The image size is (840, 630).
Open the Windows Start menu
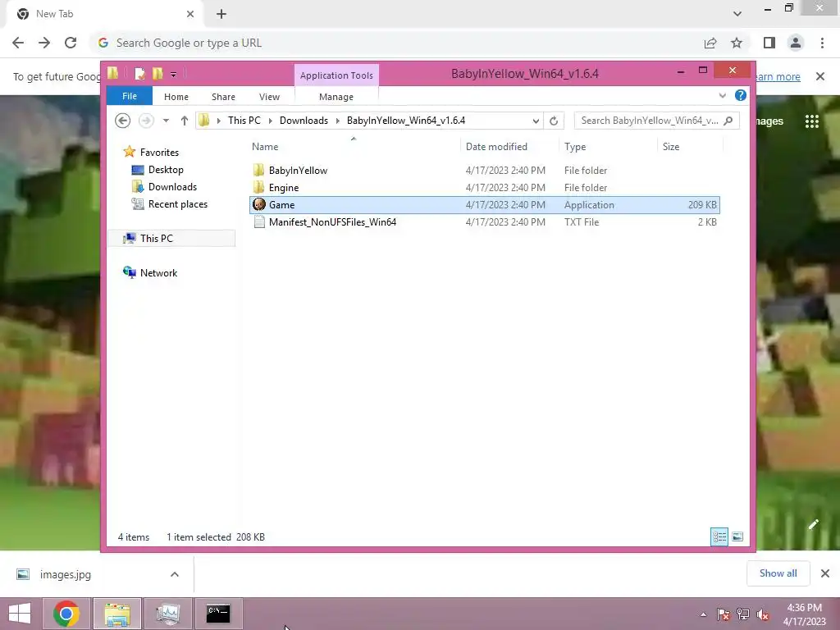pyautogui.click(x=20, y=614)
